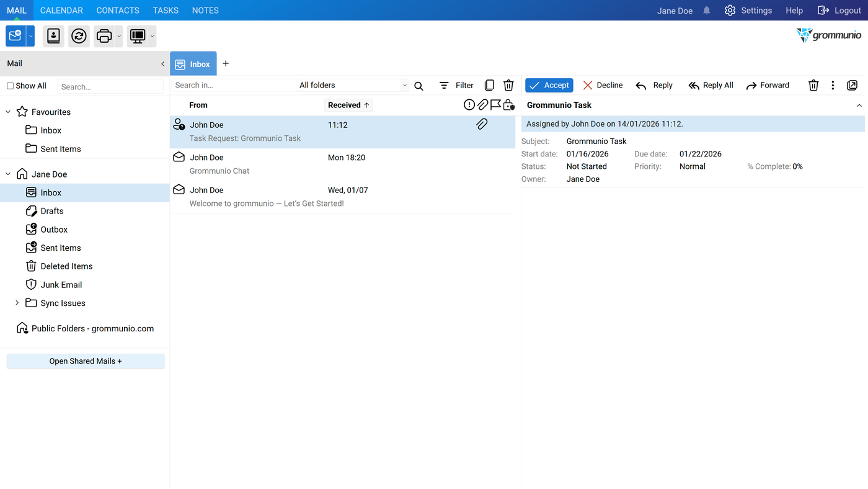Select the Inbox tab
Viewport: 868px width, 489px height.
[193, 64]
